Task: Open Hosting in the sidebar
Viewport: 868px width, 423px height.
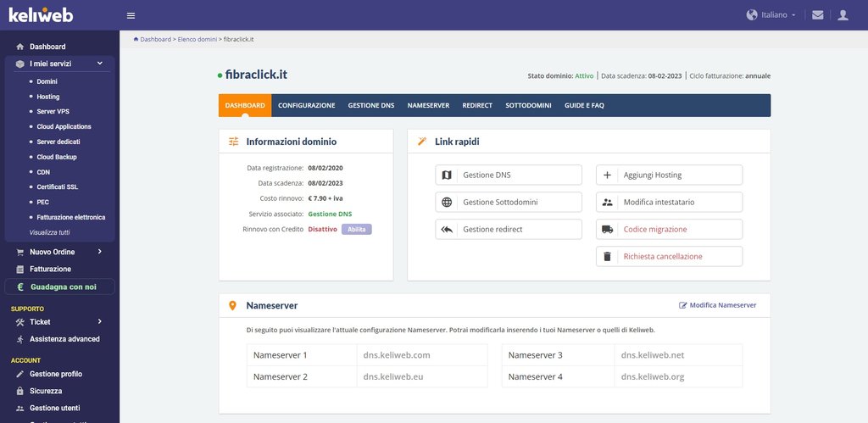Action: click(x=48, y=97)
